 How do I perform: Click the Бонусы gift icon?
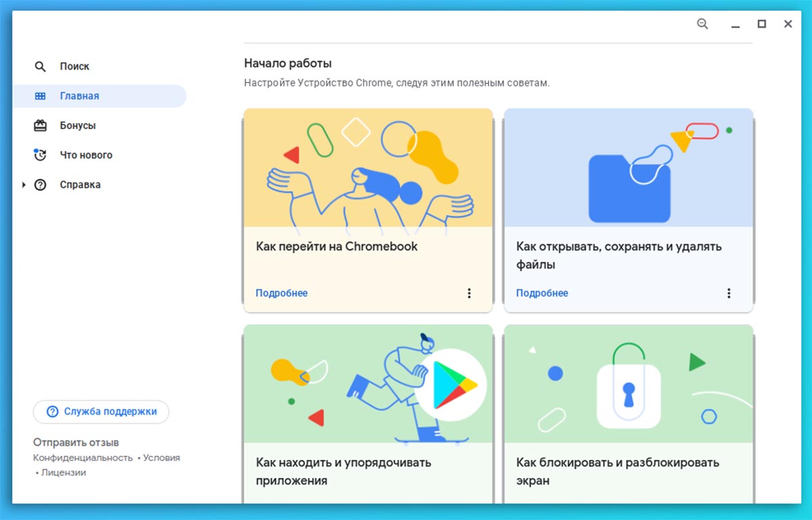pos(40,125)
